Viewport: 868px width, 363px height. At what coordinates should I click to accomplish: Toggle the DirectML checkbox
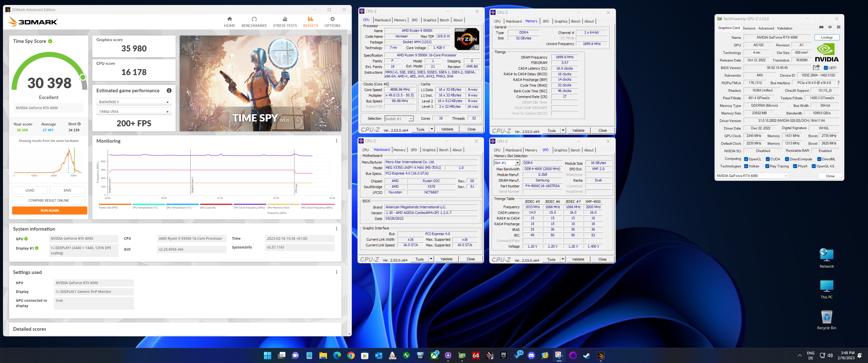819,159
